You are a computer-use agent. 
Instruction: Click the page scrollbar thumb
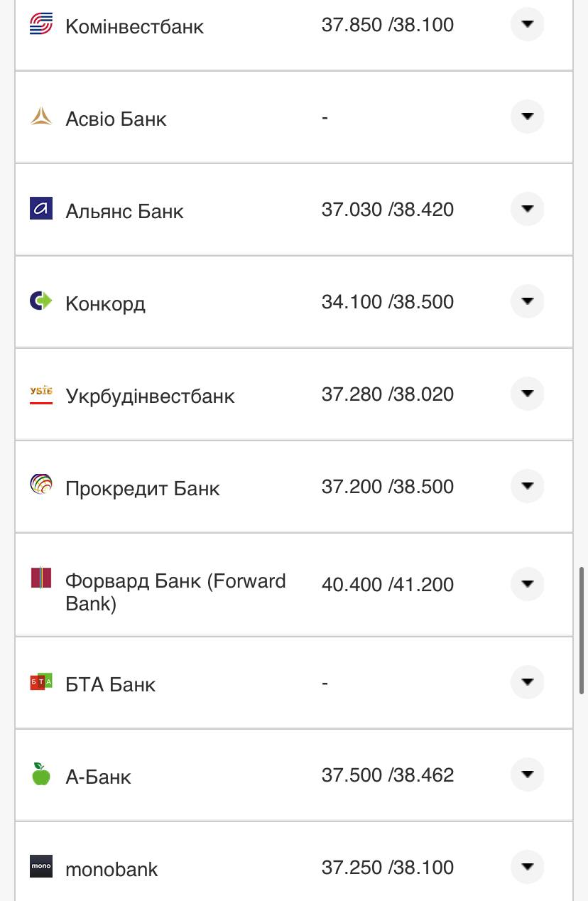coord(582,630)
